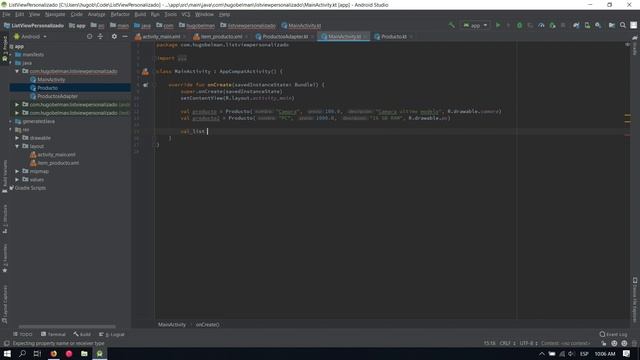Screen dimensions: 640x360
Task: Open the Refactor menu
Action: (120, 14)
